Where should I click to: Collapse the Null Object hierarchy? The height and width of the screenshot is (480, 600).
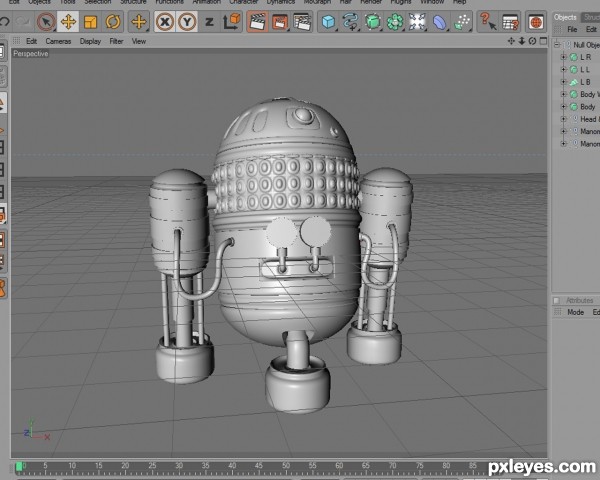[557, 45]
